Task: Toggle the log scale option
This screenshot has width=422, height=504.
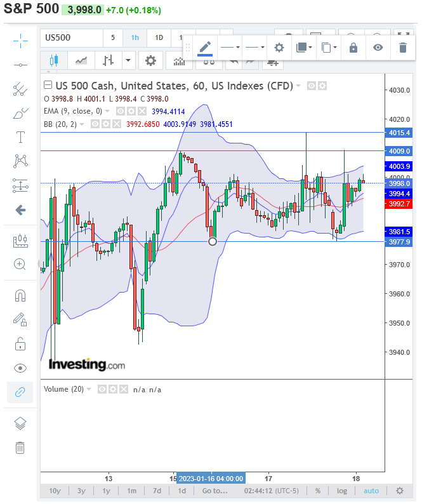Action: coord(342,491)
